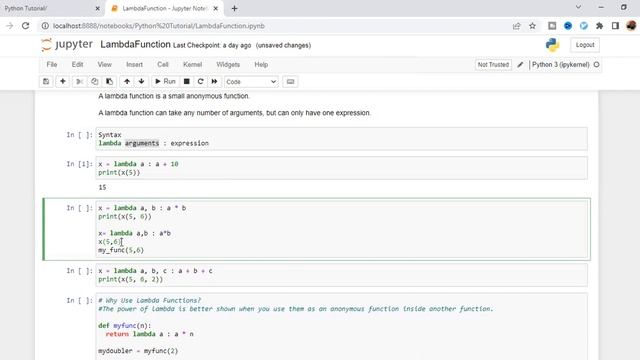
Task: Go forward with the browser arrow
Action: 9,26
